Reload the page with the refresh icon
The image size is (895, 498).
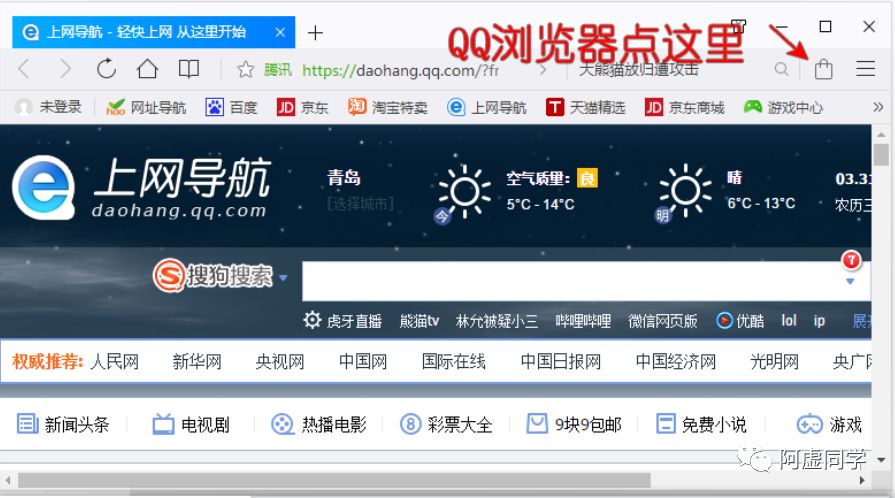tap(106, 69)
